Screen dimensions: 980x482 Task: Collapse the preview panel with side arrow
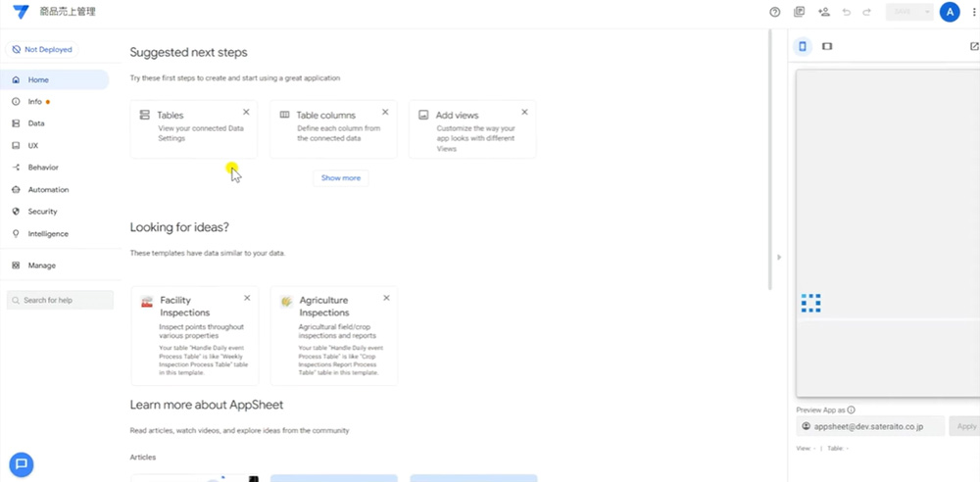779,257
